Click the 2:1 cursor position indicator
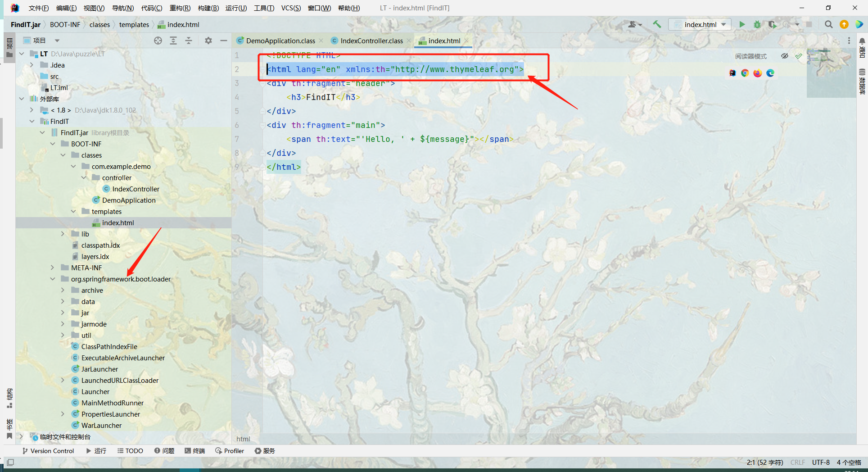Image resolution: width=868 pixels, height=472 pixels. coord(765,463)
